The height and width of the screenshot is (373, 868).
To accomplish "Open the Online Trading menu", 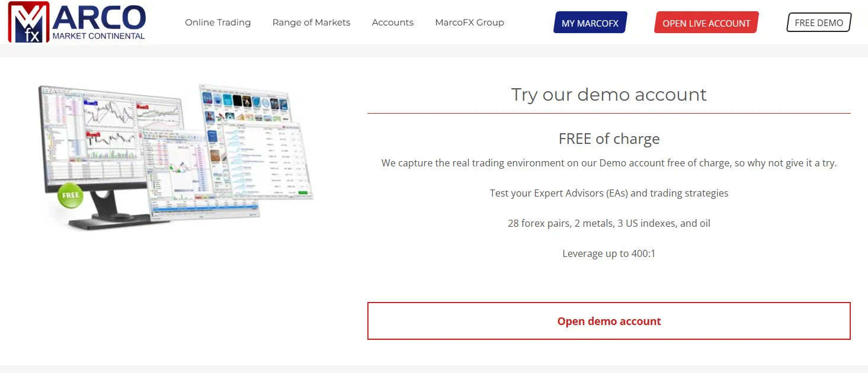I will 217,22.
